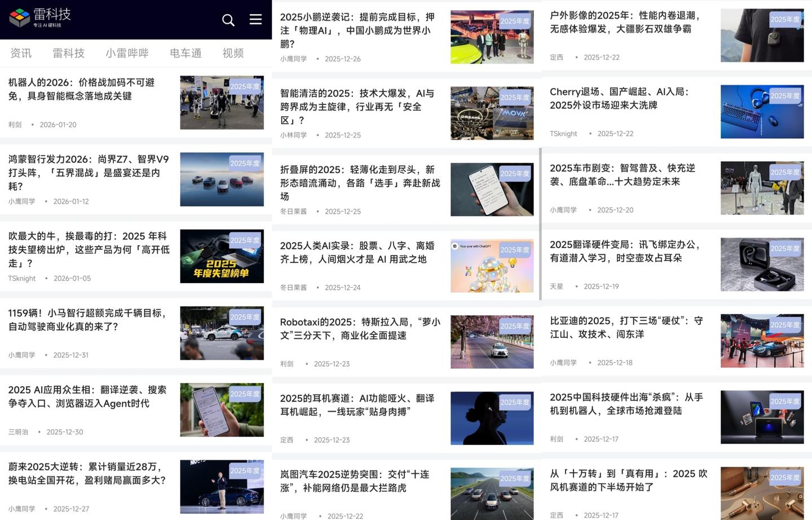Open the 小雷哔哔 section
The width and height of the screenshot is (812, 520).
(127, 53)
